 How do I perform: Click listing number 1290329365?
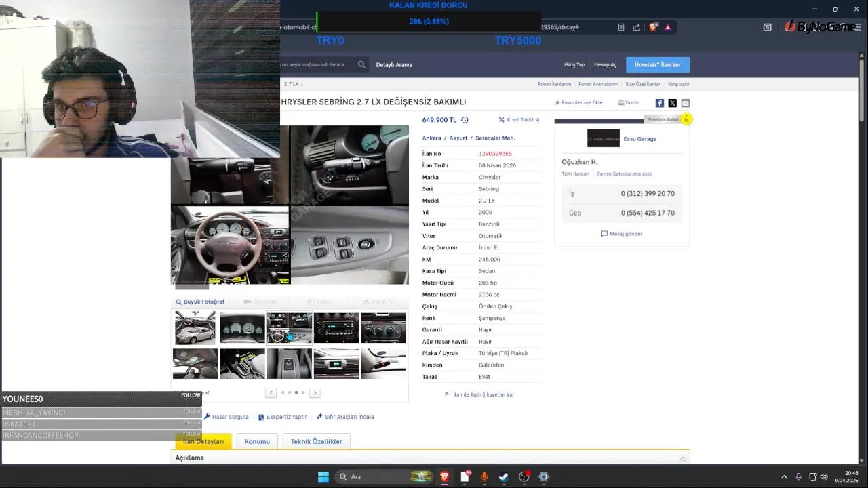click(495, 154)
